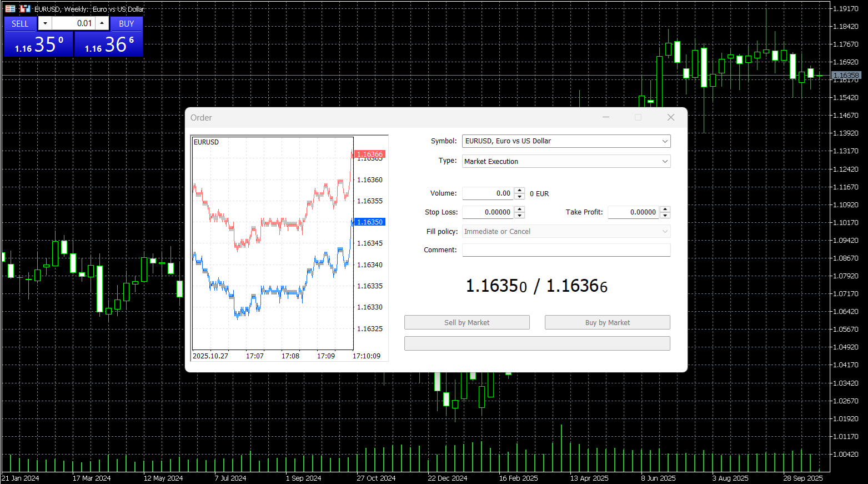Close the Order dialog
Screen dimensions: 868x484
coord(671,117)
